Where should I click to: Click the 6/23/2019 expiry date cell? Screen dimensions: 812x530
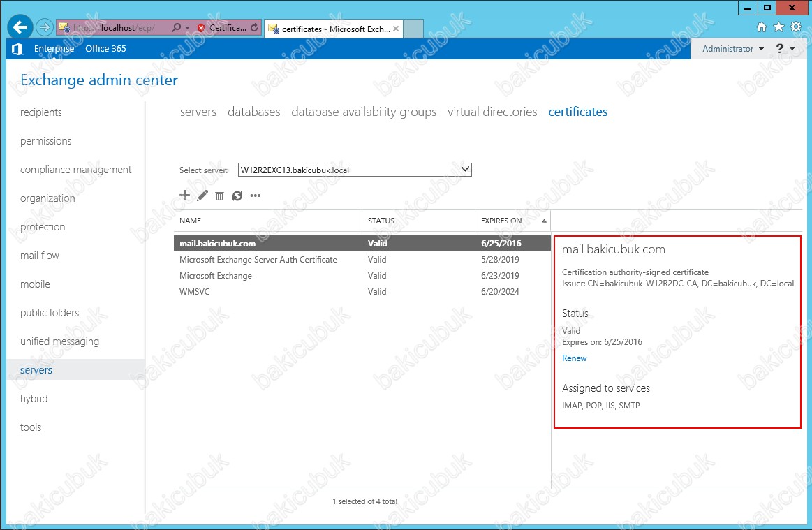click(500, 276)
